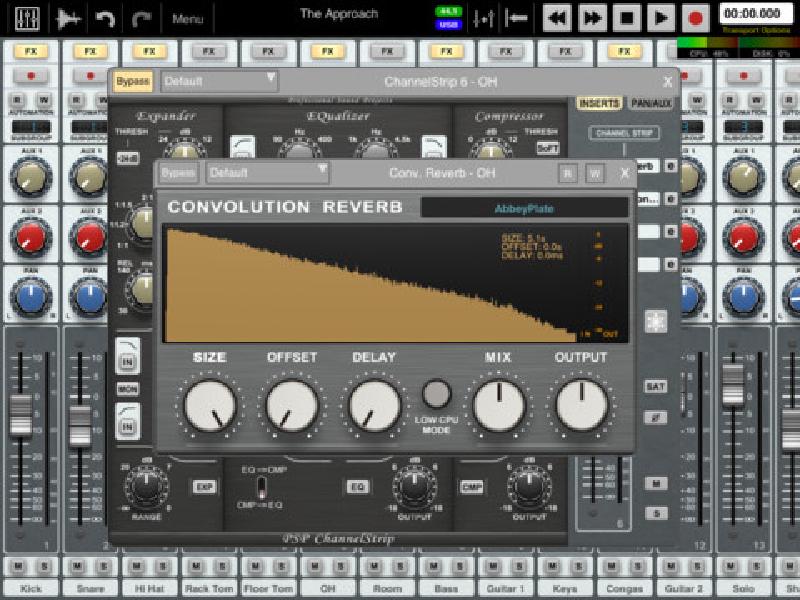
Task: Switch to the waveform edit view icon
Action: point(69,18)
